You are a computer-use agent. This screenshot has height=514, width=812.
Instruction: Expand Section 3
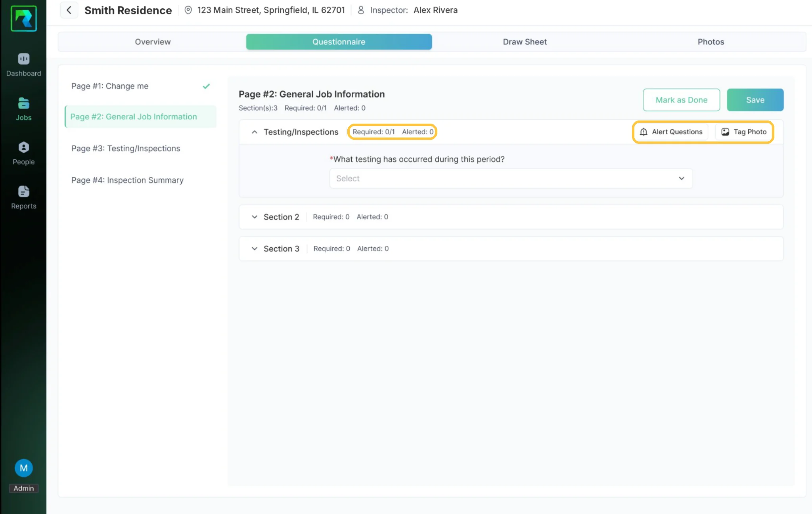[x=255, y=248]
